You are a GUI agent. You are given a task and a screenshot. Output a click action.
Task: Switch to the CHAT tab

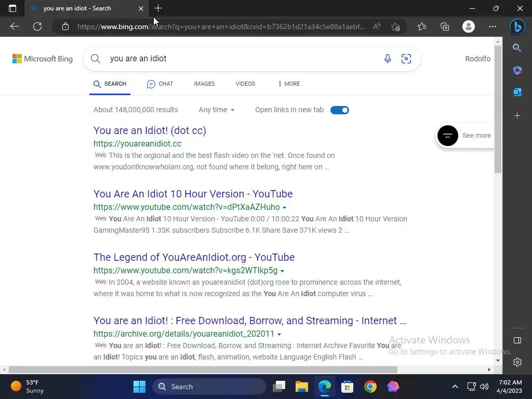coord(160,84)
